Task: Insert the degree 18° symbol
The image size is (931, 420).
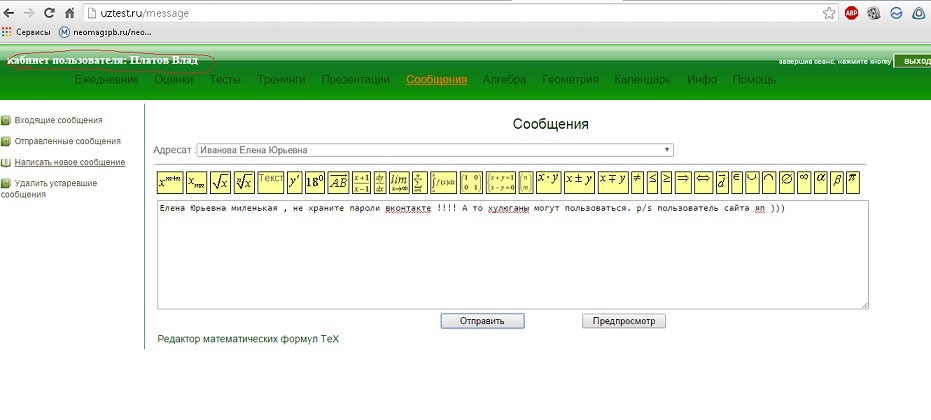Action: 315,182
